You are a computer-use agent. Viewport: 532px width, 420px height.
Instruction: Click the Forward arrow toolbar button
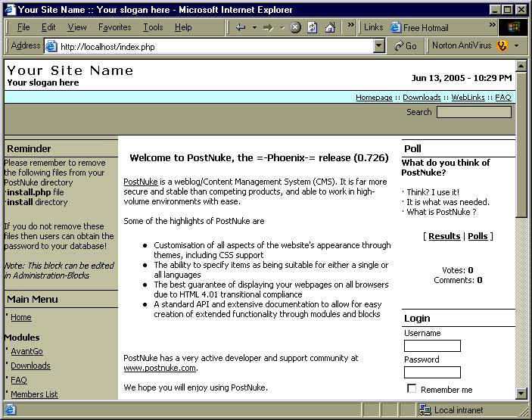click(268, 27)
